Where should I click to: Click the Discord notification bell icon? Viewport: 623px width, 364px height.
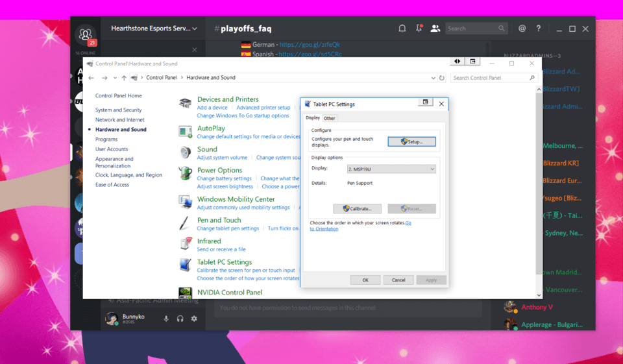point(402,29)
